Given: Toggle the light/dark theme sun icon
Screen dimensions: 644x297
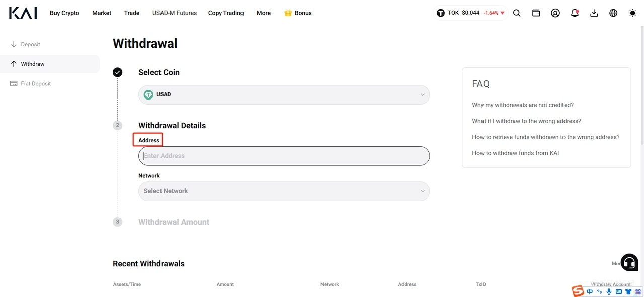Looking at the screenshot, I should [633, 13].
